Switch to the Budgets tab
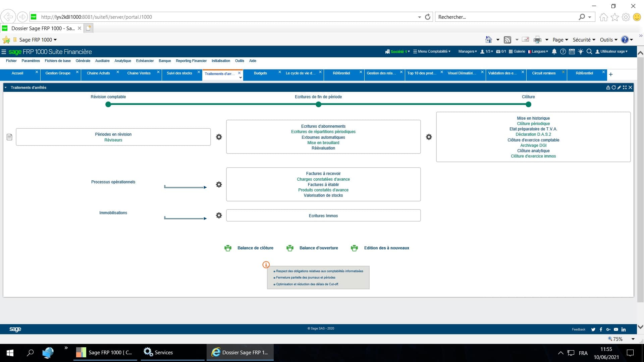This screenshot has height=362, width=644. pyautogui.click(x=260, y=73)
